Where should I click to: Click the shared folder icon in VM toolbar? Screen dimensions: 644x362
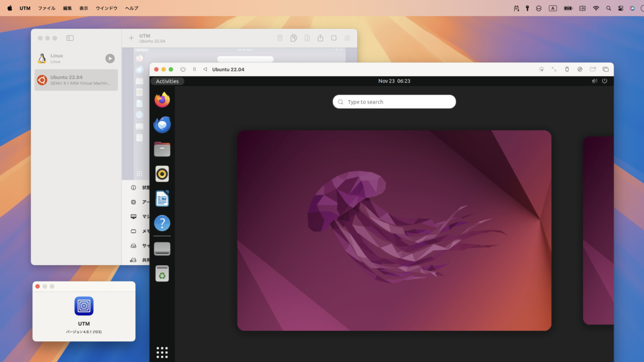593,69
